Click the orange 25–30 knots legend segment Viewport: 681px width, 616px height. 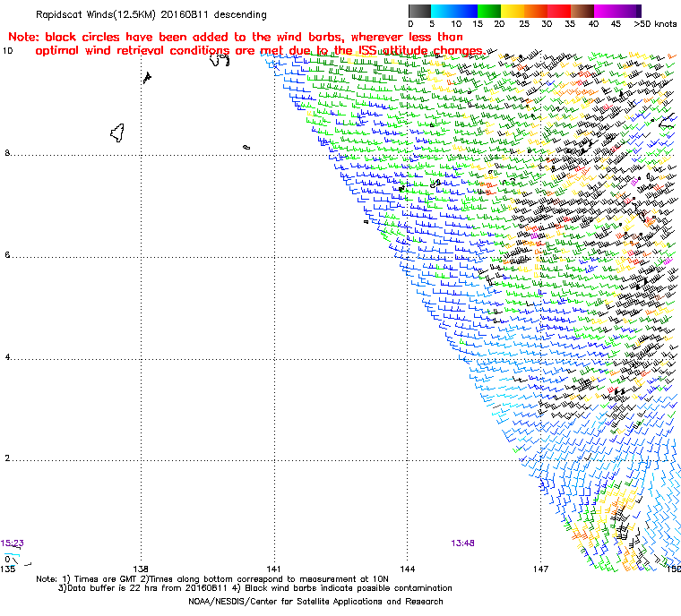(536, 11)
